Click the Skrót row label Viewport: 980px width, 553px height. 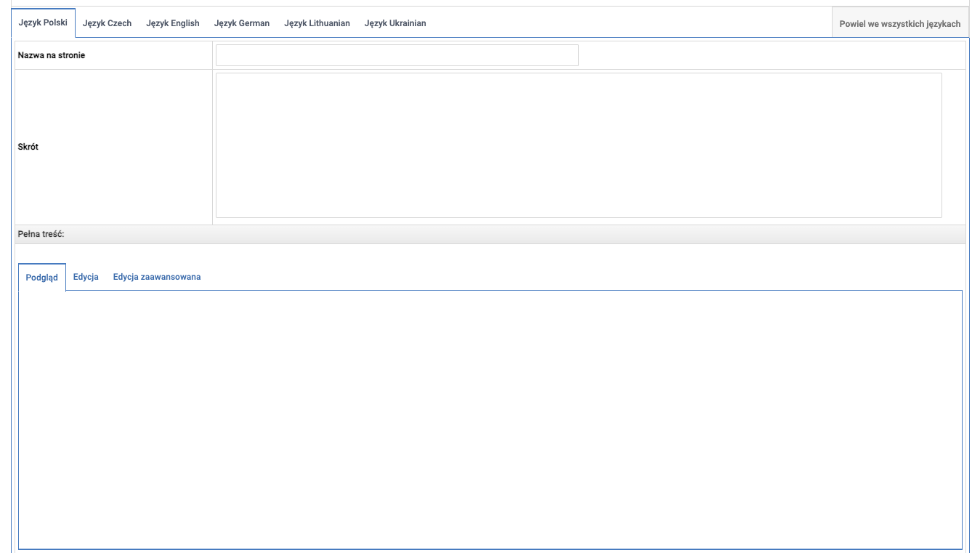tap(27, 147)
